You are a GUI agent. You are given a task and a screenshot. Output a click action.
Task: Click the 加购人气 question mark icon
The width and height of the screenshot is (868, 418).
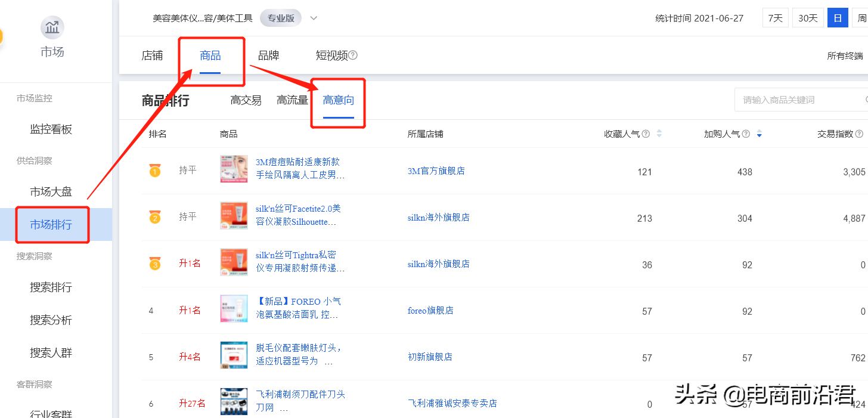click(x=745, y=134)
